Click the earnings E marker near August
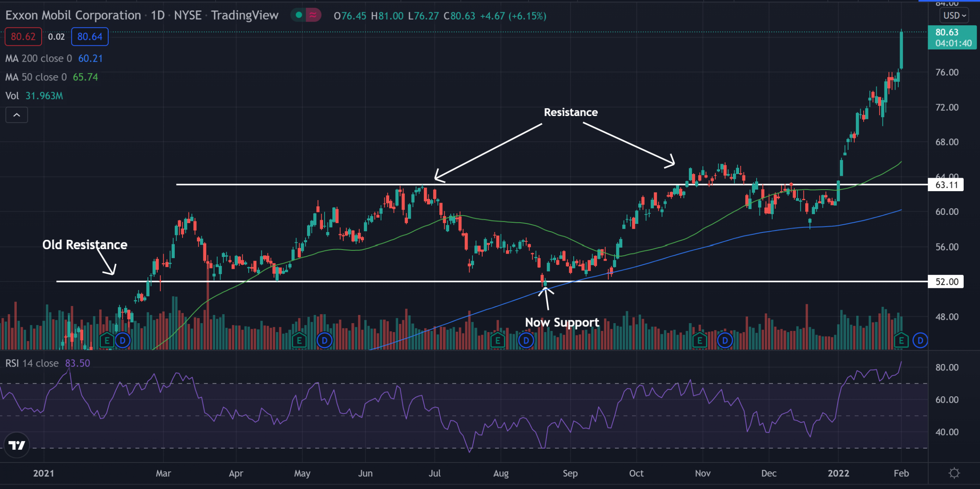 (498, 340)
